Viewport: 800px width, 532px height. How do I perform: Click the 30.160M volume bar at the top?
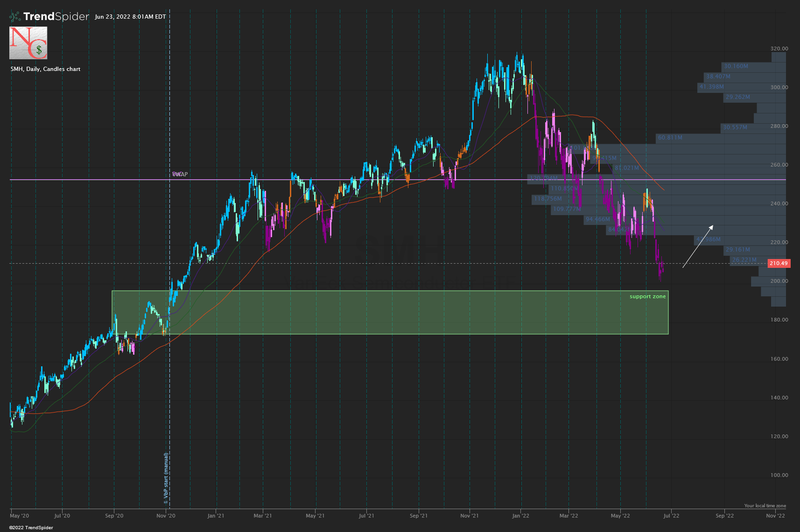pos(736,66)
